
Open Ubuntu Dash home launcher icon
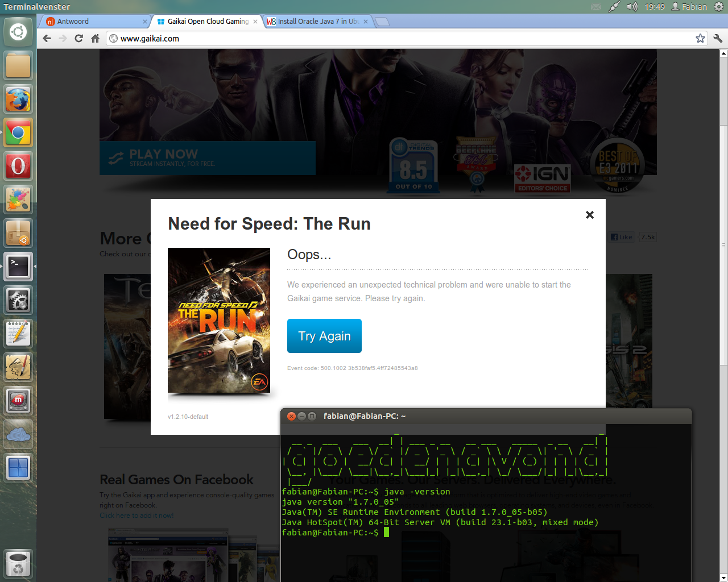pyautogui.click(x=18, y=32)
